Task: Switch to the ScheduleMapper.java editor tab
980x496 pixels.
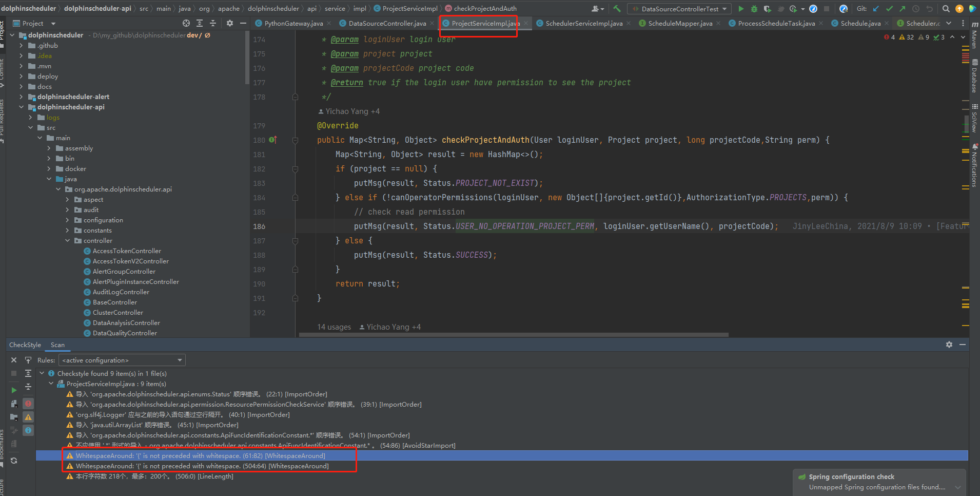Action: [680, 23]
